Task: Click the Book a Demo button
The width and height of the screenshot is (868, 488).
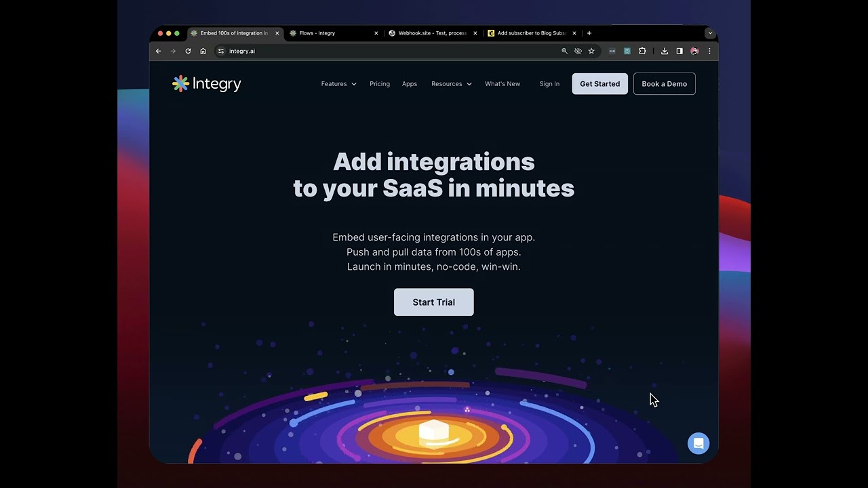Action: (x=665, y=84)
